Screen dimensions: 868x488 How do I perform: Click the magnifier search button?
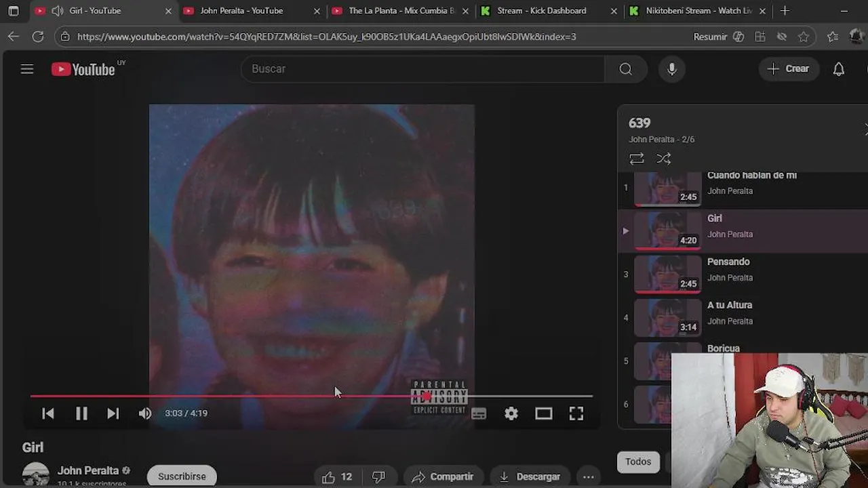(x=625, y=69)
